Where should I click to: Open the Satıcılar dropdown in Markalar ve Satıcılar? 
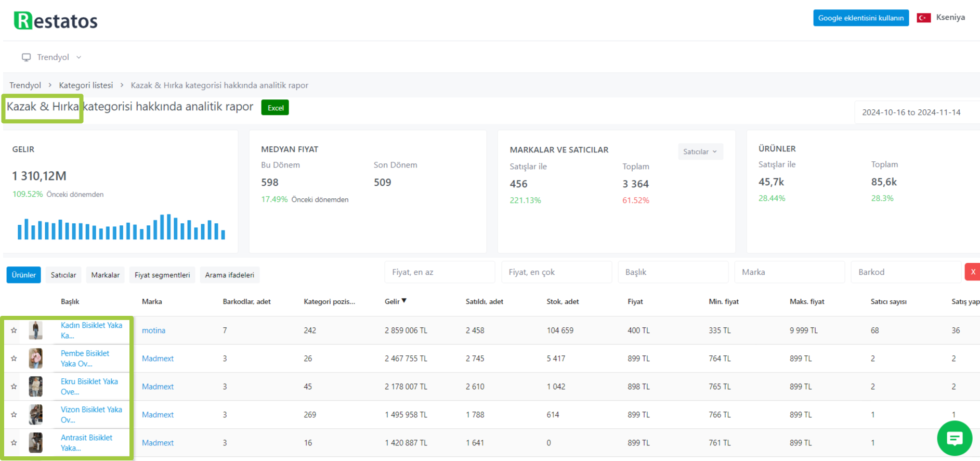coord(700,151)
